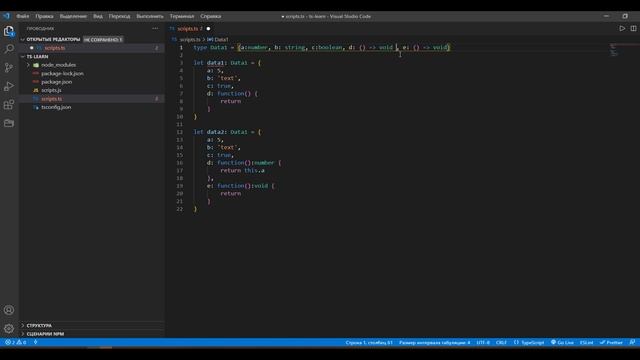Click the tab size status indicator
Screen dimensions: 640x360
(x=435, y=342)
